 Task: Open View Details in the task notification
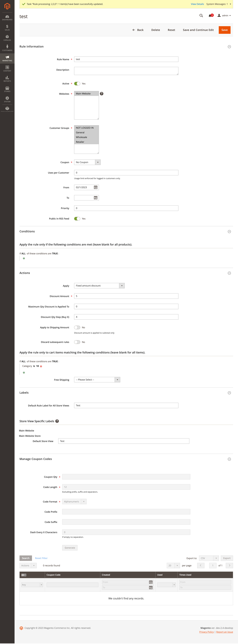197,4
